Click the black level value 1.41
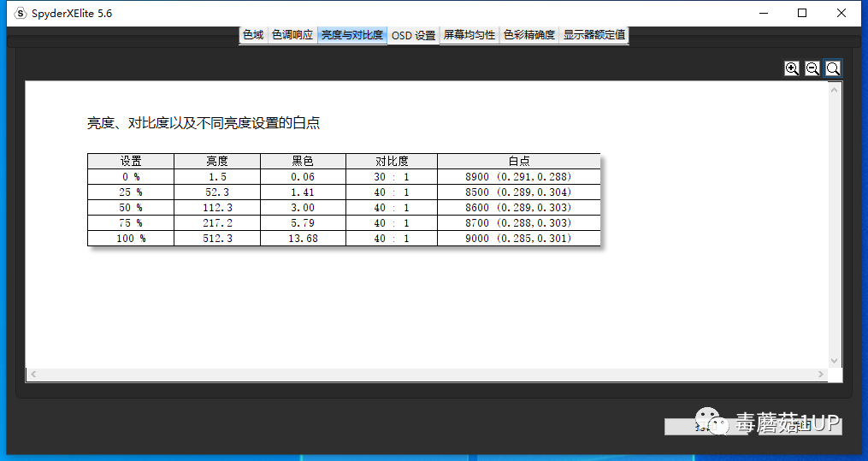Image resolution: width=868 pixels, height=461 pixels. pyautogui.click(x=303, y=192)
